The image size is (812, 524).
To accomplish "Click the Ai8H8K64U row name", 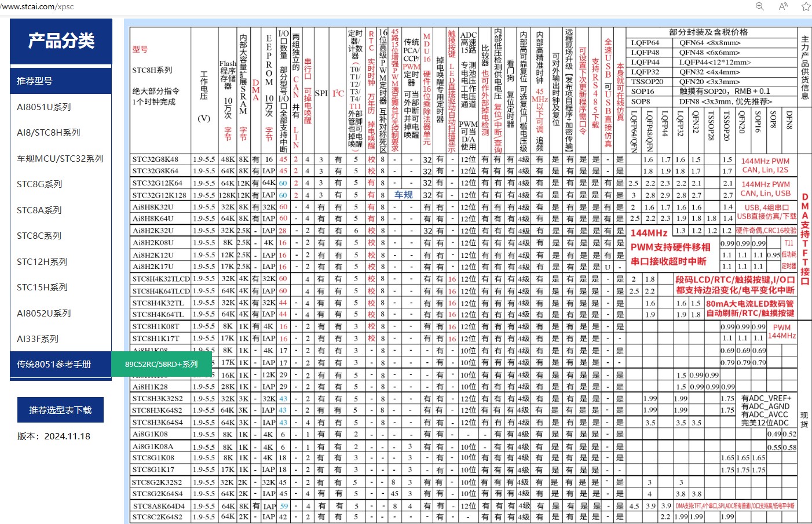I will coord(153,219).
